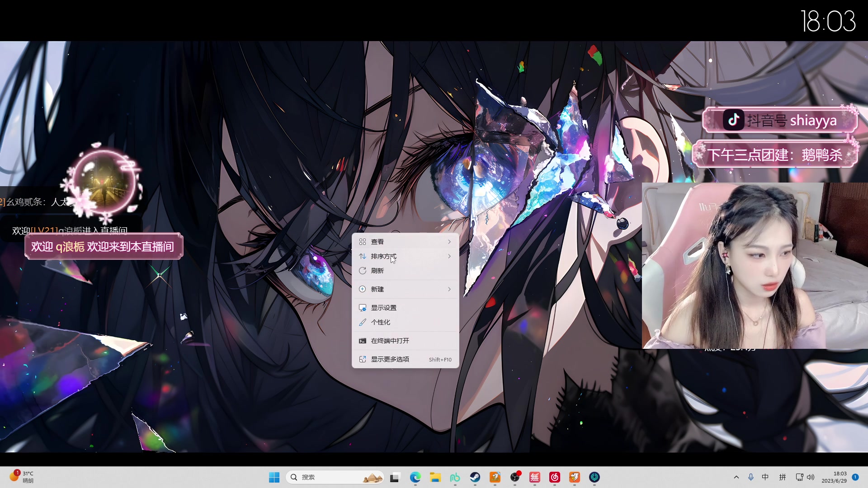Open the Windows Start menu
Screen dimensions: 868x488
click(274, 477)
